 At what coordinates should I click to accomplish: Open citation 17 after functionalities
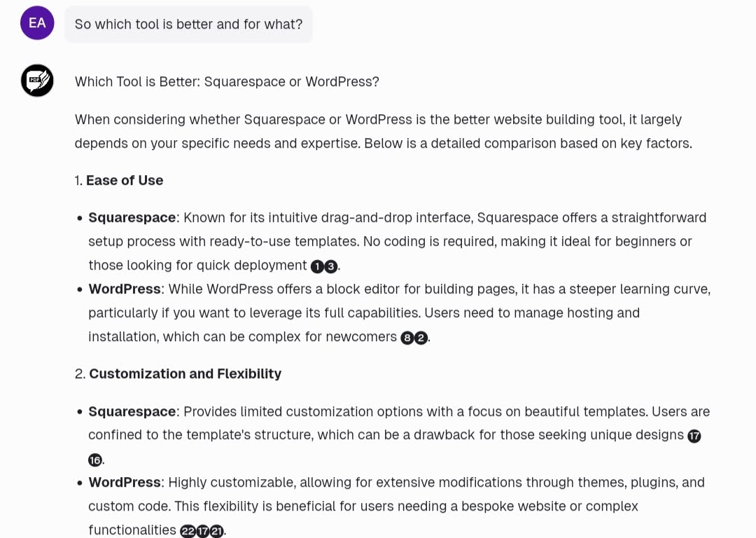(x=202, y=531)
